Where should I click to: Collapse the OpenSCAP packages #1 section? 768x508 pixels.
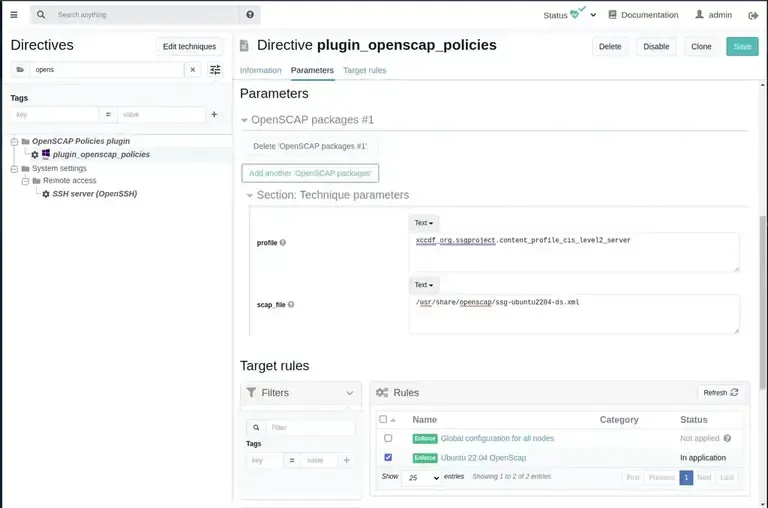(x=245, y=120)
